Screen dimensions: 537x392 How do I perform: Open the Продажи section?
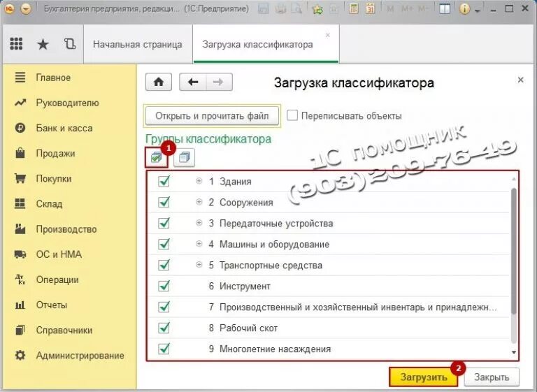[55, 154]
